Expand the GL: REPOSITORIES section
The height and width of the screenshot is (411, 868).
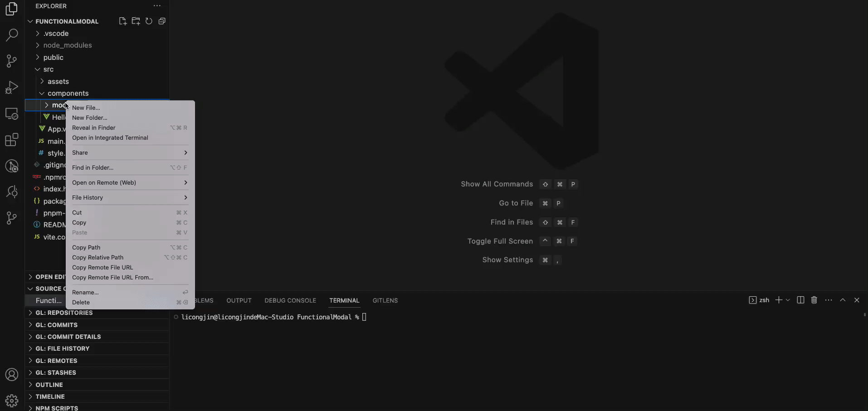pos(98,313)
